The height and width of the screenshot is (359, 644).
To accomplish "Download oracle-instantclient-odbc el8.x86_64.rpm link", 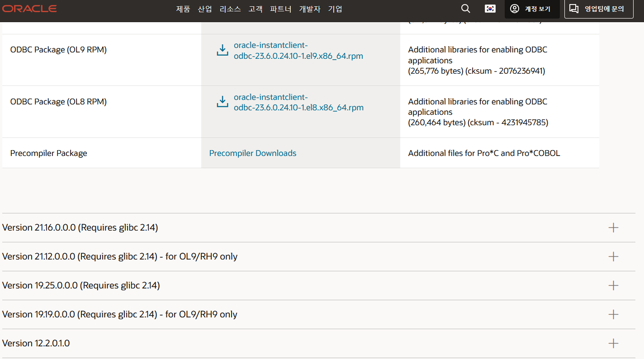I will [x=298, y=102].
